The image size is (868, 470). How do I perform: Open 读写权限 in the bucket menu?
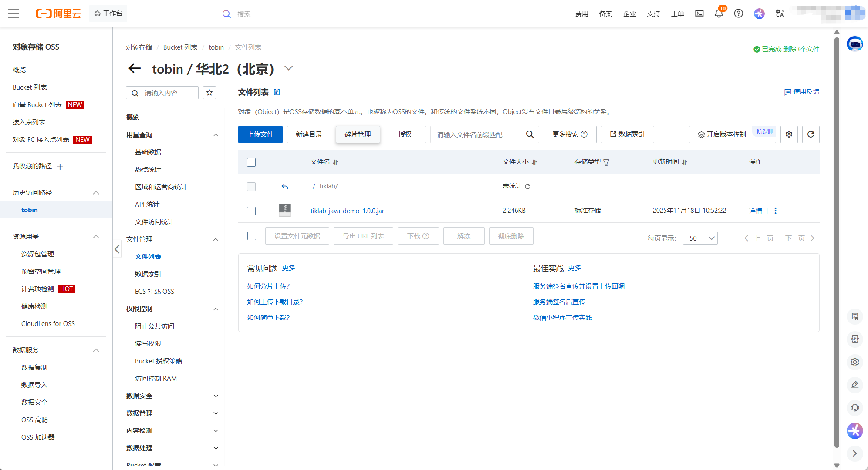148,343
